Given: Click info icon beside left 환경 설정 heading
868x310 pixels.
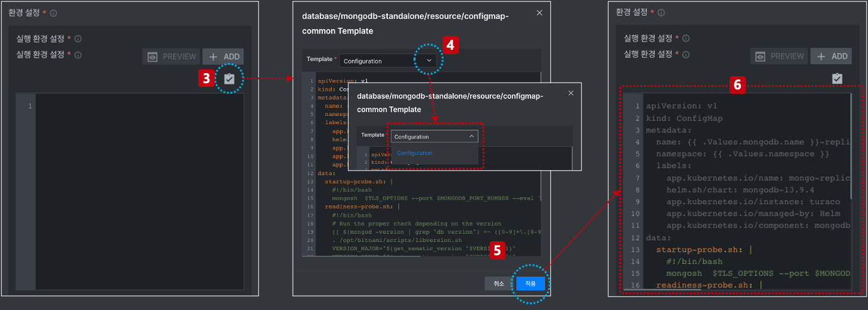Looking at the screenshot, I should pos(54,13).
